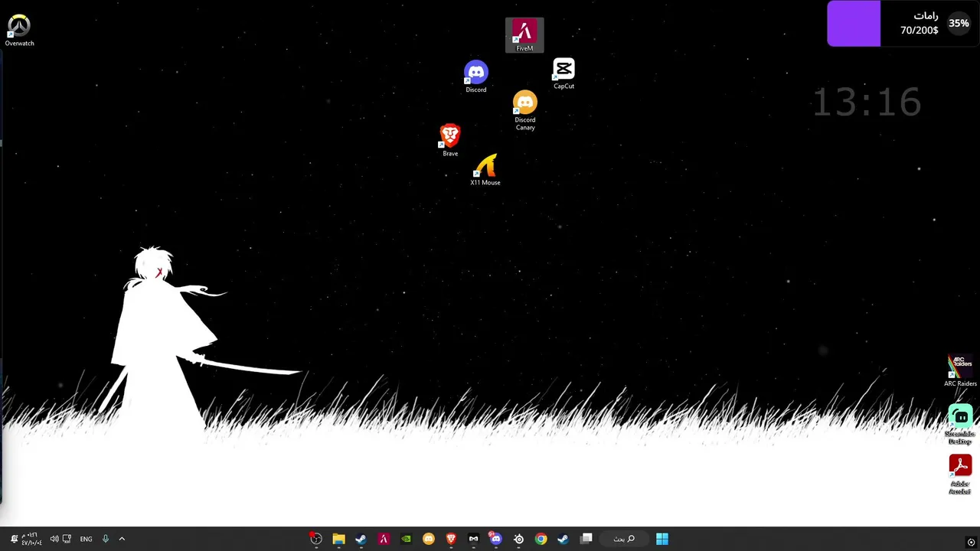Viewport: 980px width, 551px height.
Task: Open the volume speaker tray icon
Action: [54, 539]
